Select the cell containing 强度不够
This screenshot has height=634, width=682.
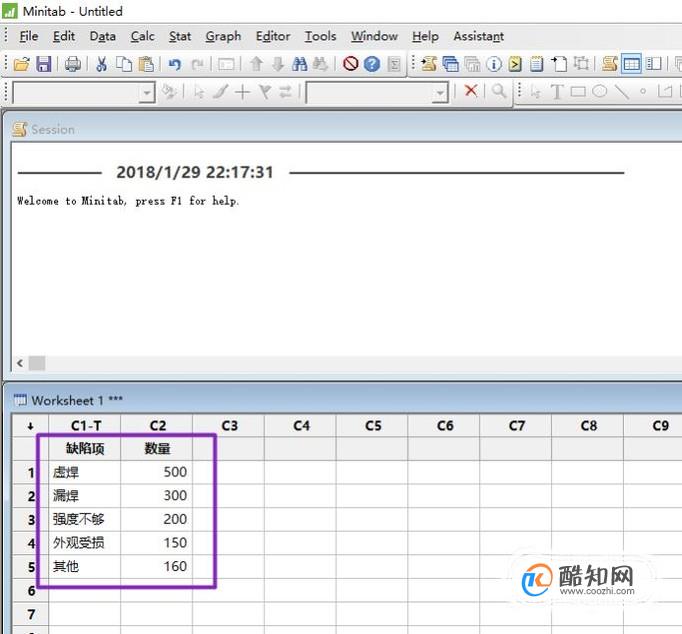[85, 519]
